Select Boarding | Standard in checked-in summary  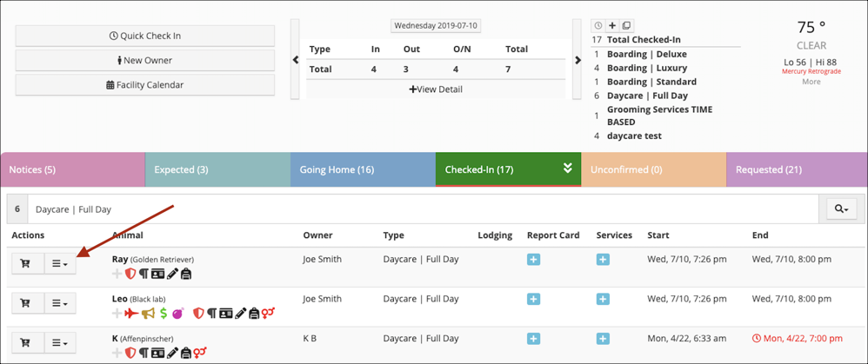click(651, 82)
